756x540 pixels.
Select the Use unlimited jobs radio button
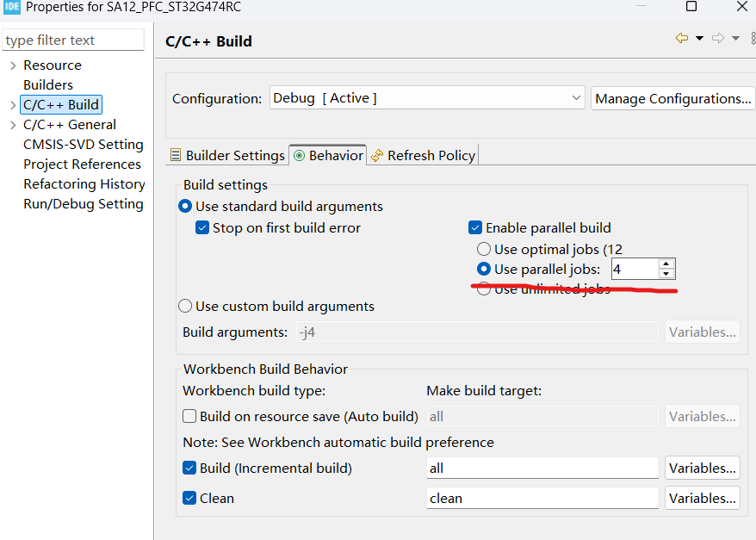[483, 289]
